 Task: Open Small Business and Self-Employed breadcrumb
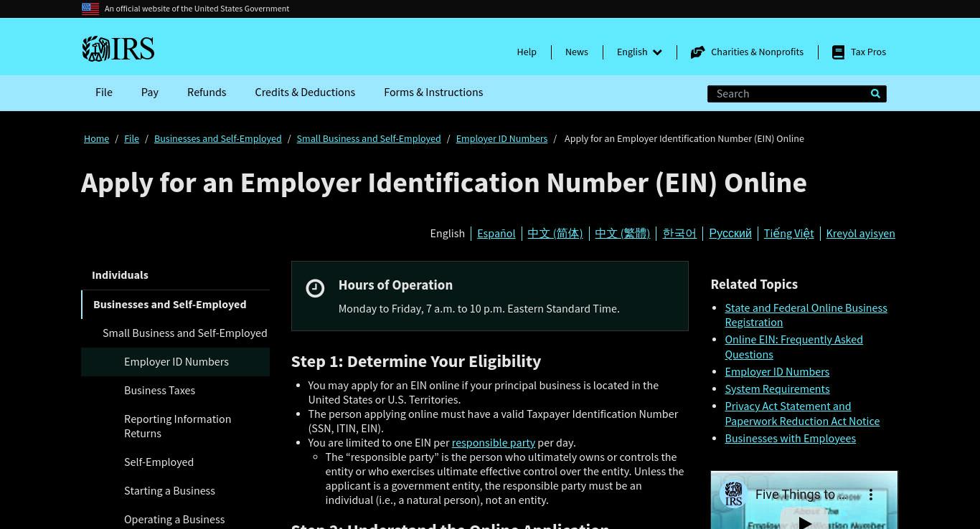click(369, 138)
